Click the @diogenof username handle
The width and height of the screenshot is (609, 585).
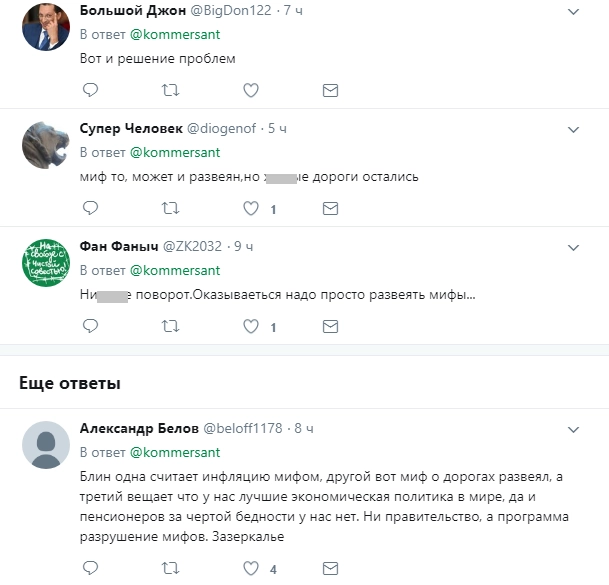click(223, 129)
